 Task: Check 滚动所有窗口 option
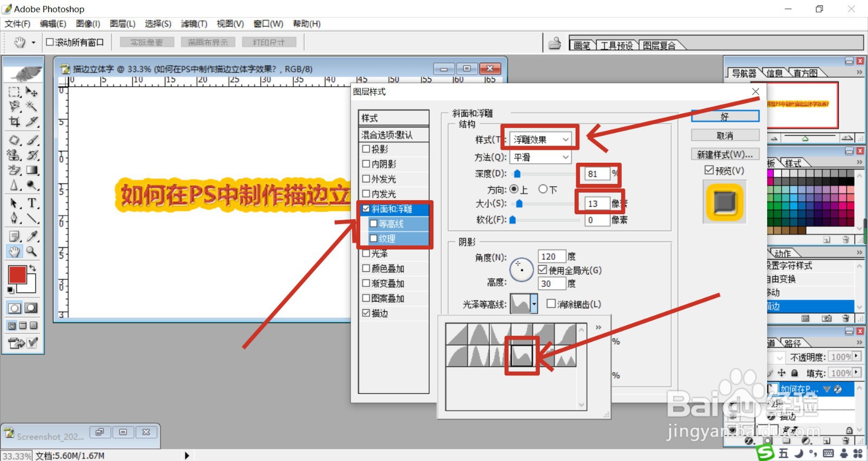50,42
